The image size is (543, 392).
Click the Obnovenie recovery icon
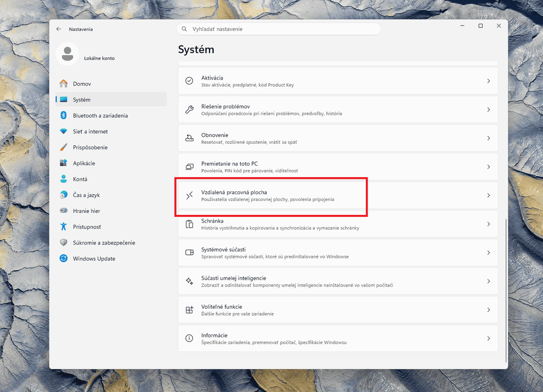[x=189, y=138]
